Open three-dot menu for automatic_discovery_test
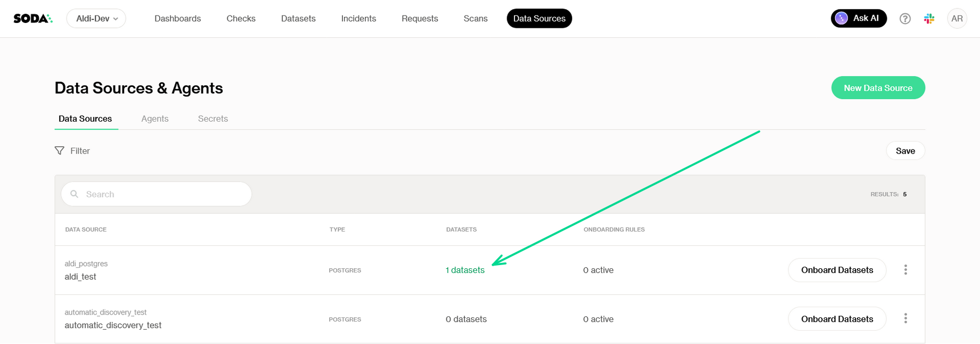 coord(905,318)
